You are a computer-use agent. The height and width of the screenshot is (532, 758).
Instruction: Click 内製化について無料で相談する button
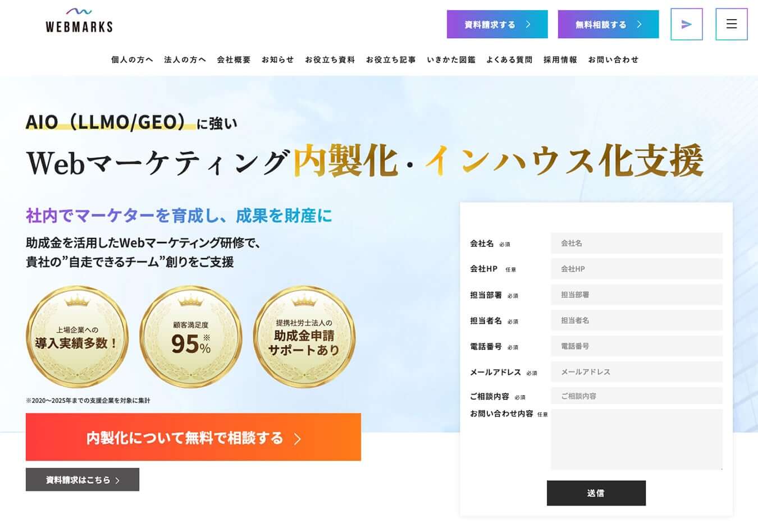click(x=193, y=437)
